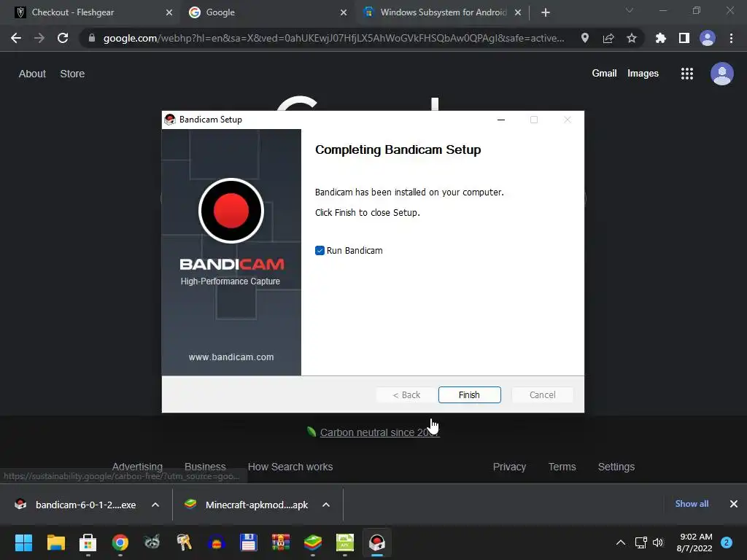This screenshot has width=747, height=560.
Task: Click the address bar URL
Action: tap(333, 38)
